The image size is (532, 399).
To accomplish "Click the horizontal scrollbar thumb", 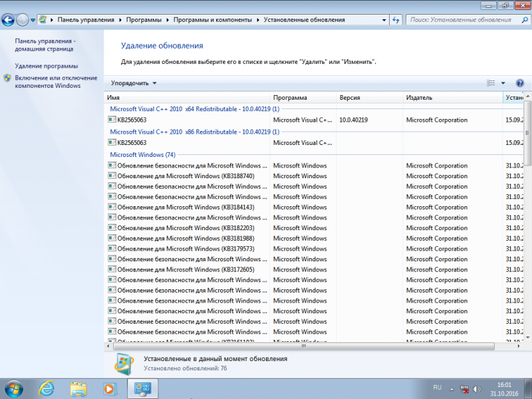I will tap(304, 346).
